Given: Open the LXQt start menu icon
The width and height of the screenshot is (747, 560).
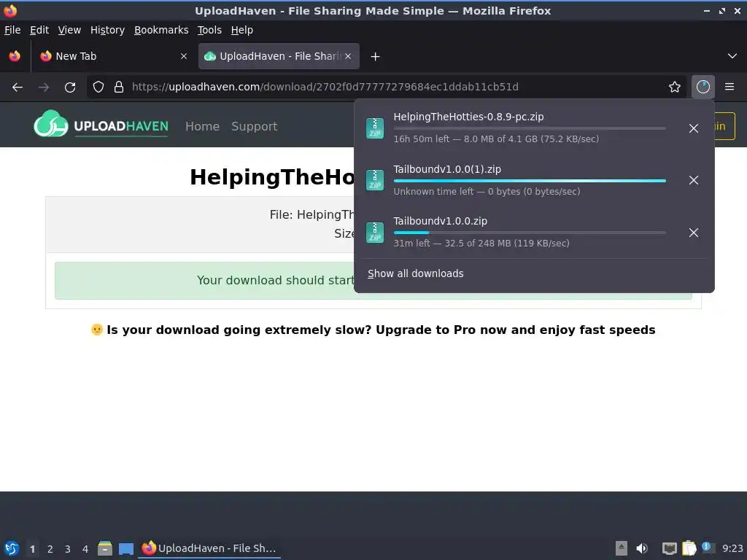Looking at the screenshot, I should 12,548.
